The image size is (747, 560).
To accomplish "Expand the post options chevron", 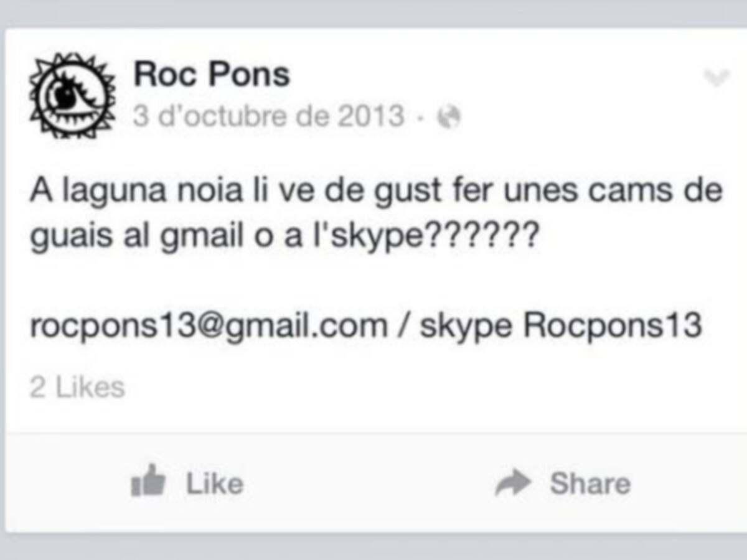I will (x=715, y=78).
